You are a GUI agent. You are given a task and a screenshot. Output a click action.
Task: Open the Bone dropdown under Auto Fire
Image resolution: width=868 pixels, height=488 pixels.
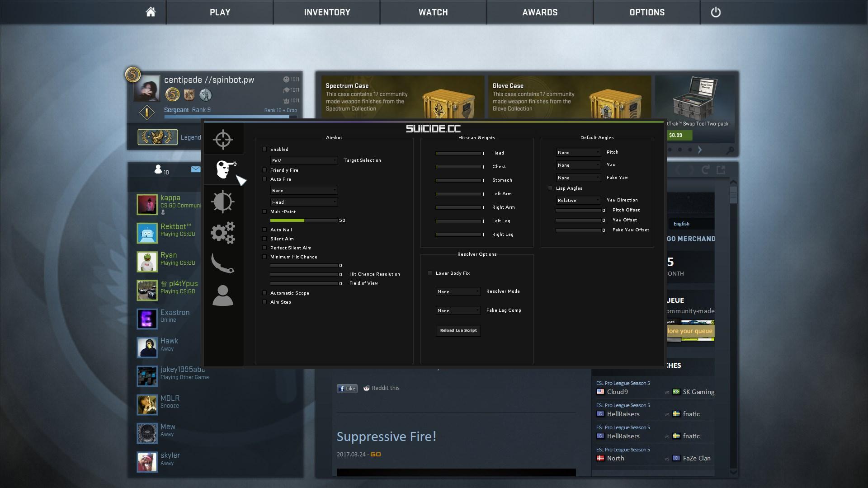coord(304,190)
